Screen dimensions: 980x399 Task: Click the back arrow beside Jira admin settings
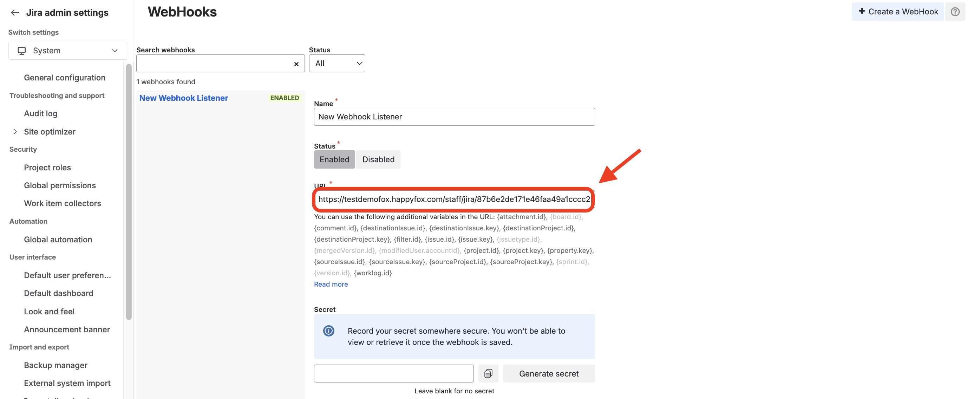[15, 13]
